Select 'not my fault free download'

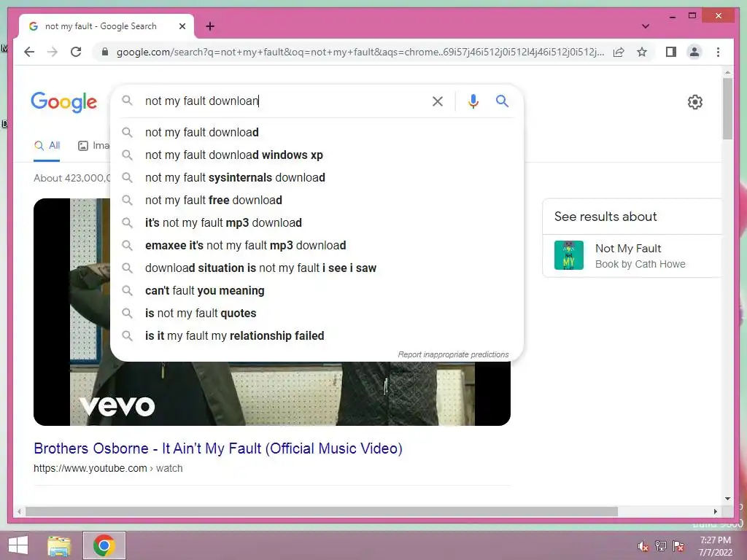(x=317, y=200)
